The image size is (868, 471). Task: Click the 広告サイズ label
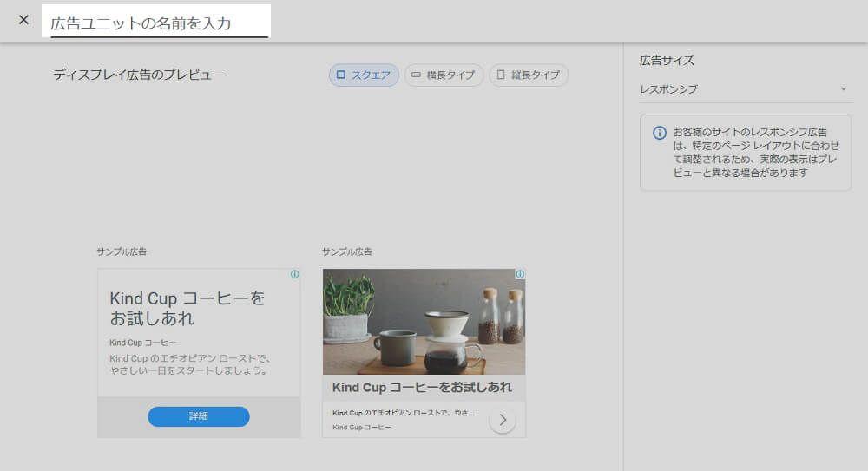tap(667, 61)
